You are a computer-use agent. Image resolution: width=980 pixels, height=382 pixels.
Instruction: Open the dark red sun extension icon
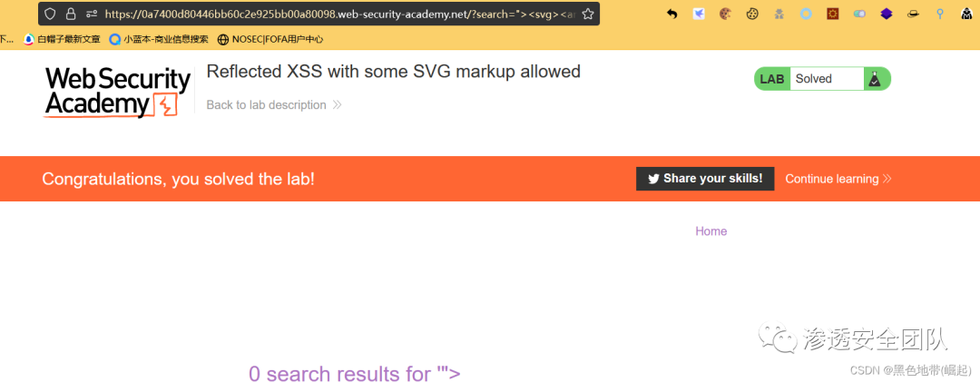point(832,14)
